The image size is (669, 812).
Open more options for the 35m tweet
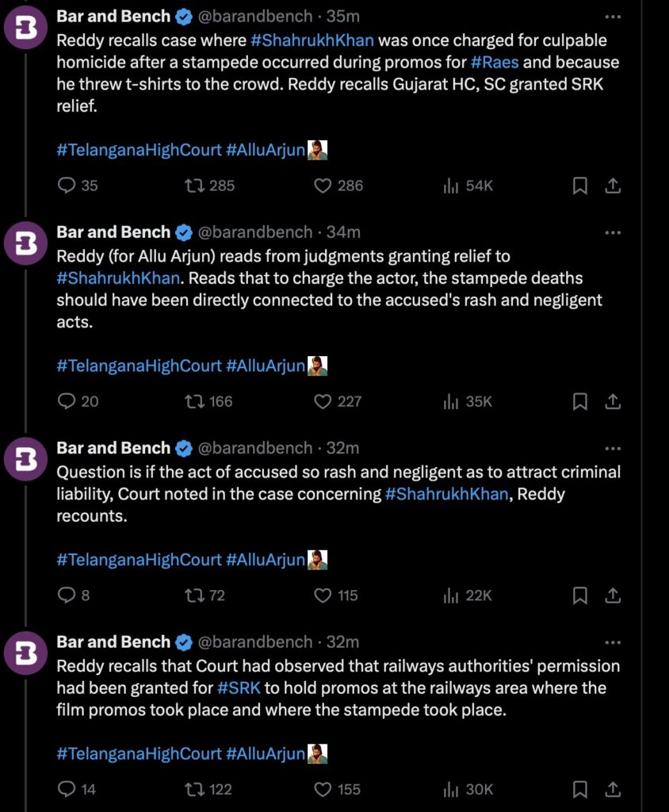613,17
